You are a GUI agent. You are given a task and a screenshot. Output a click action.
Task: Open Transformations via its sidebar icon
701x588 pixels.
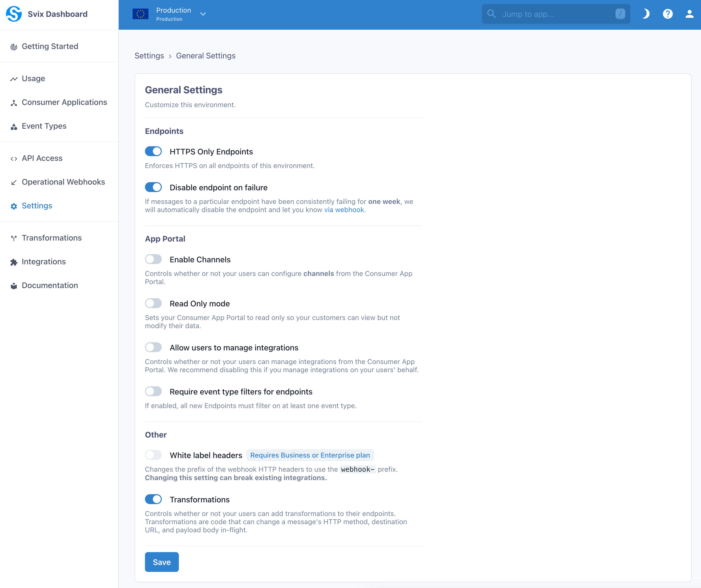click(x=13, y=238)
